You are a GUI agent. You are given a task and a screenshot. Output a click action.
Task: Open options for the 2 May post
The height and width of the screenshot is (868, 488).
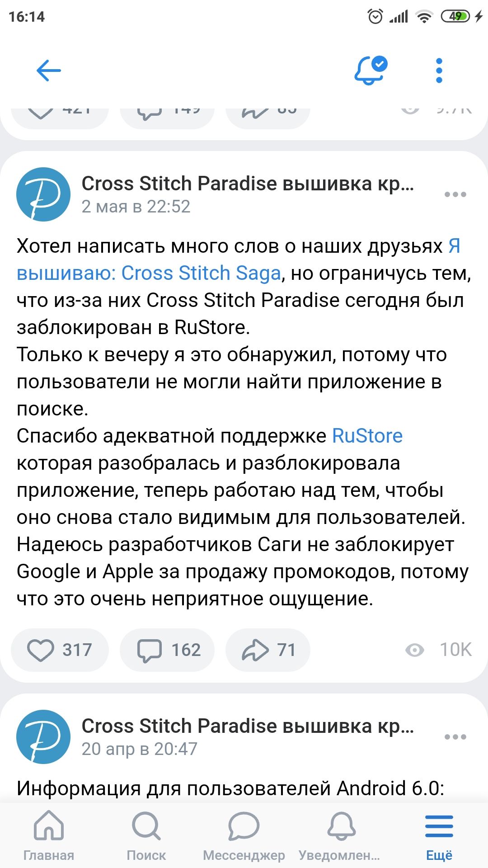point(455,194)
